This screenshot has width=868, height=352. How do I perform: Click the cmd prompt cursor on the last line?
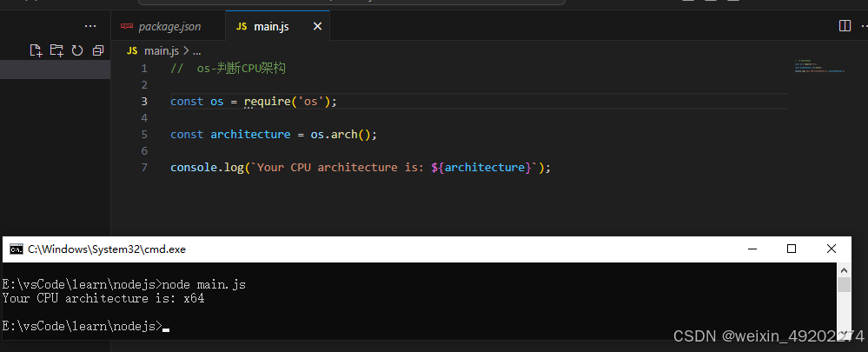(x=166, y=329)
